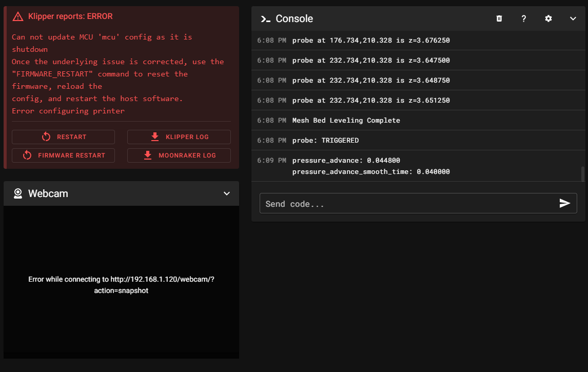The width and height of the screenshot is (588, 372).
Task: Select 'probe: TRIGGERED' console line
Action: pyautogui.click(x=418, y=140)
